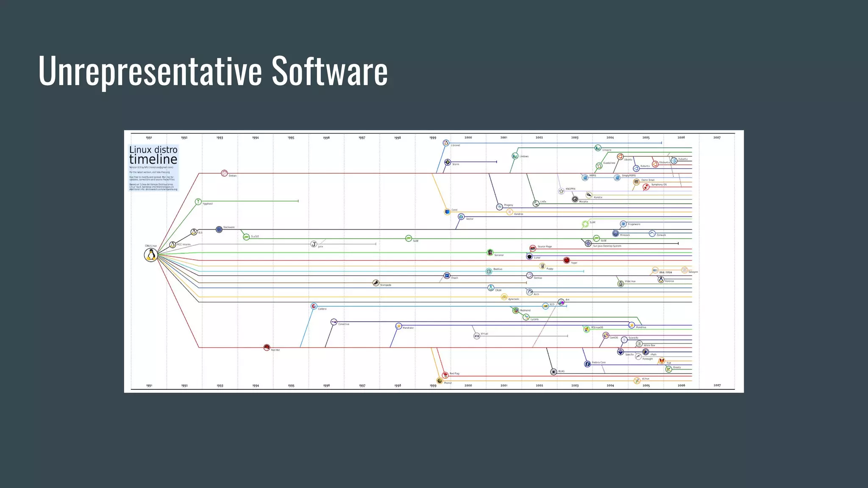Select the Corel cube icon
This screenshot has width=868, height=488.
click(x=447, y=211)
